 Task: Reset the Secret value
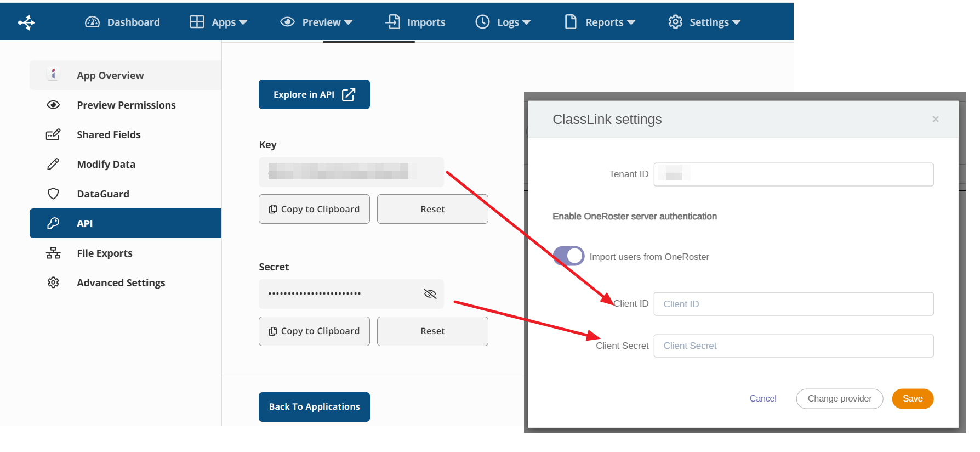[432, 331]
